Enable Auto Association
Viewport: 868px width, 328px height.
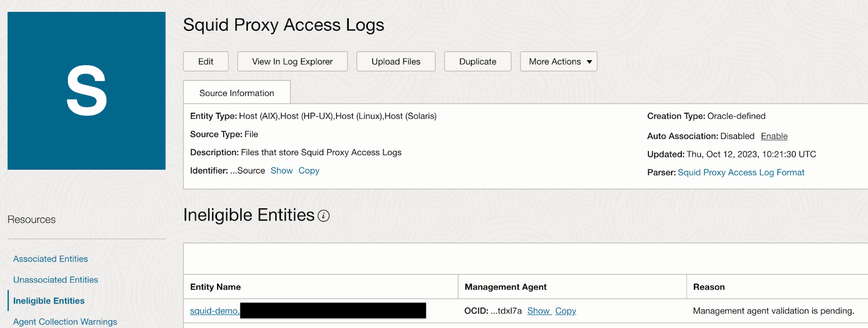(x=774, y=136)
